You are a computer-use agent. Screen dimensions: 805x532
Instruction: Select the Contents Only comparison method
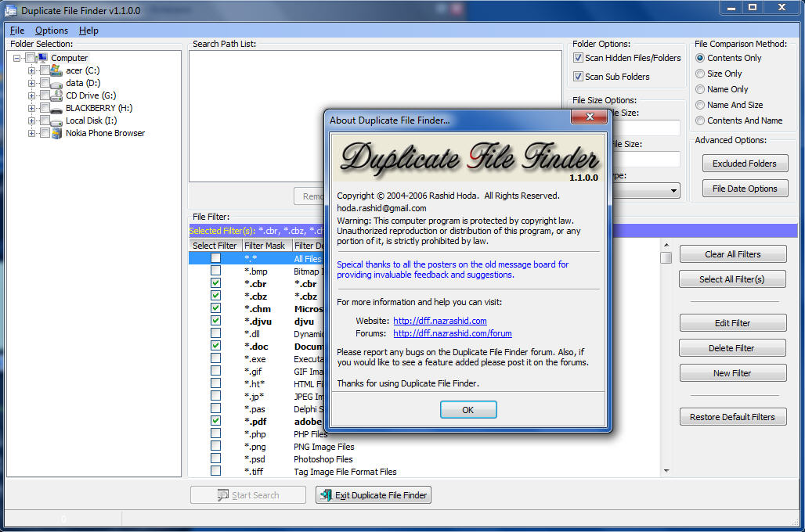pos(700,58)
